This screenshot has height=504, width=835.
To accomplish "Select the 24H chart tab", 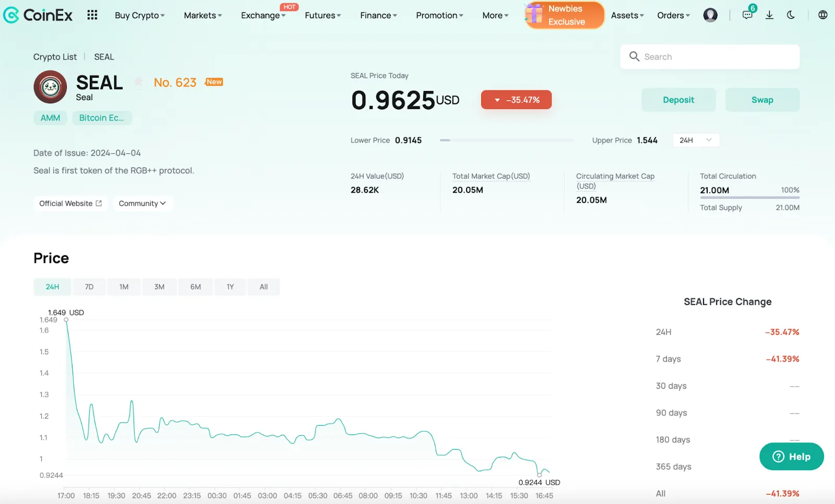I will coord(52,287).
